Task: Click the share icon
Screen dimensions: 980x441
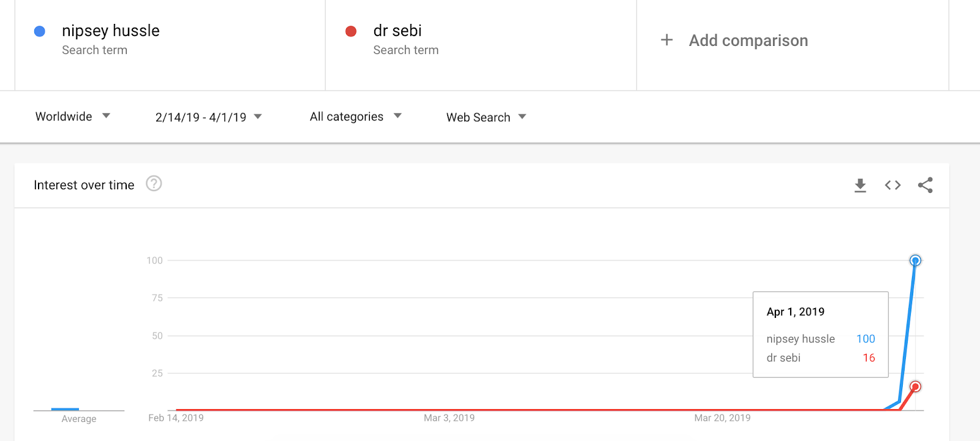Action: pos(925,185)
